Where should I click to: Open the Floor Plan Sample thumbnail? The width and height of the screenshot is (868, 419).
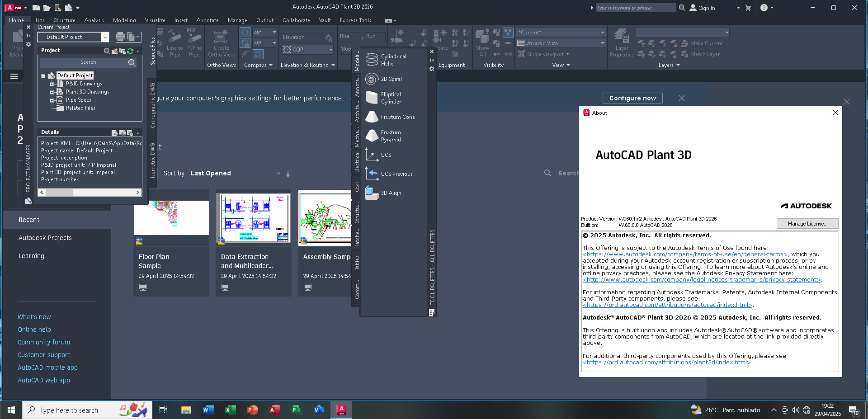point(171,218)
